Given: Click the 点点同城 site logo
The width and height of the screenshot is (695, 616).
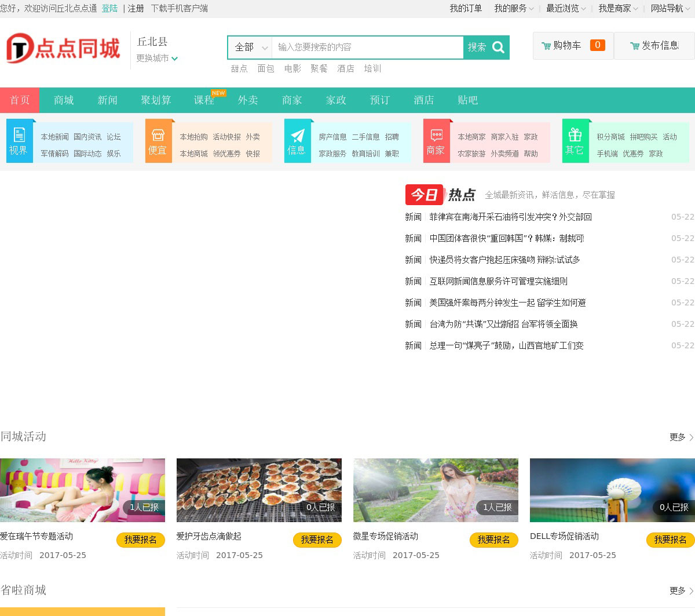Looking at the screenshot, I should [x=63, y=49].
